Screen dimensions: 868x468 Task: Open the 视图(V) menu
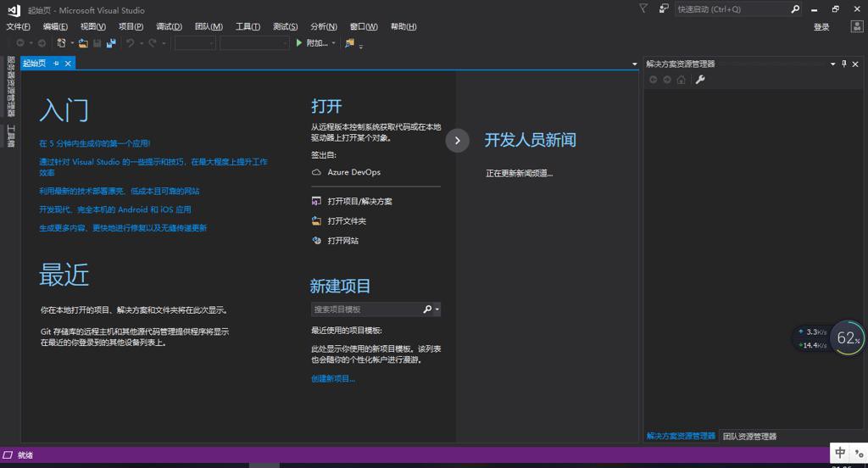[x=93, y=26]
